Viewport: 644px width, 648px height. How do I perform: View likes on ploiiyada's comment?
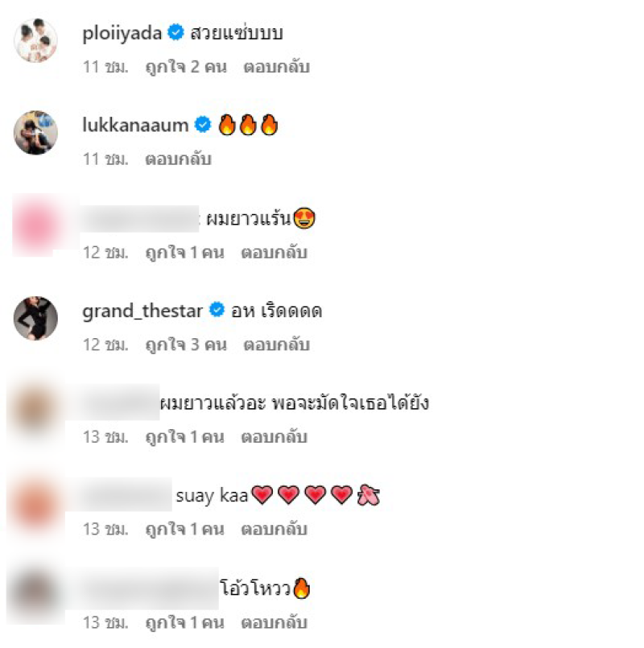(x=186, y=67)
